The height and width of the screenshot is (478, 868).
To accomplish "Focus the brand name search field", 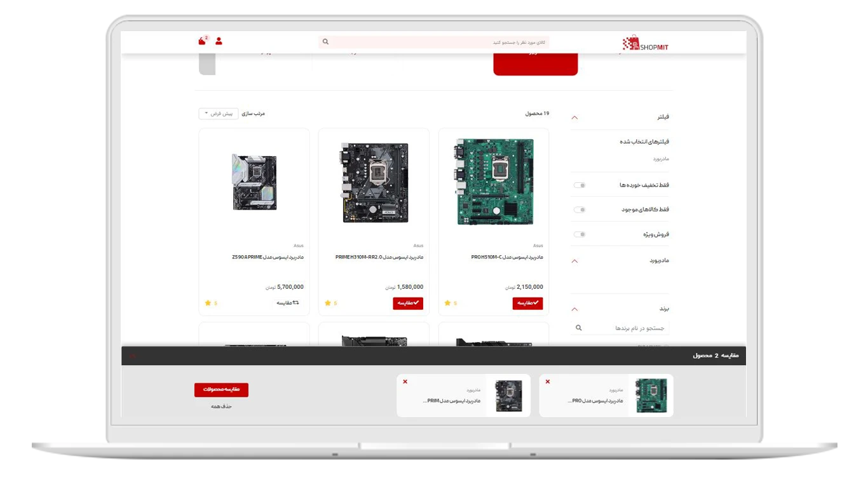I will 620,328.
